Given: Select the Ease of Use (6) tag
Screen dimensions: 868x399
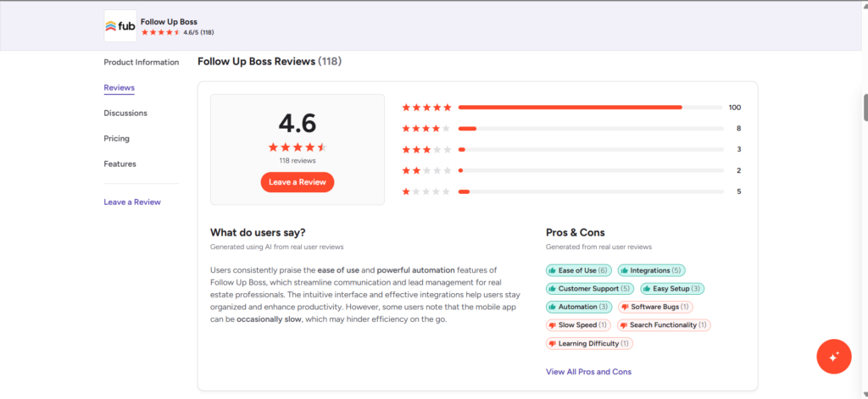Looking at the screenshot, I should [x=578, y=270].
